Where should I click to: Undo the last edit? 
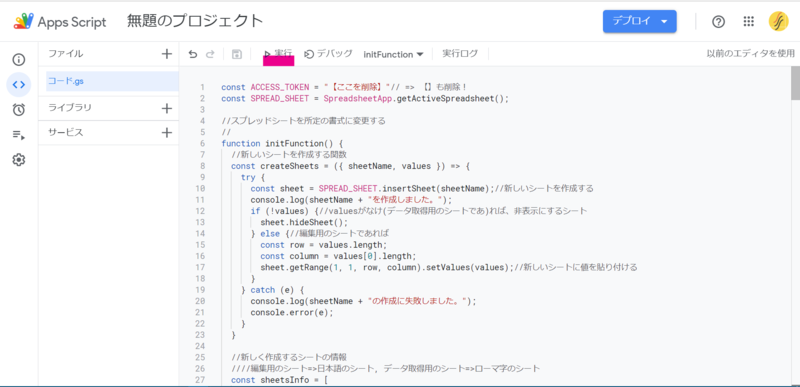[x=192, y=55]
